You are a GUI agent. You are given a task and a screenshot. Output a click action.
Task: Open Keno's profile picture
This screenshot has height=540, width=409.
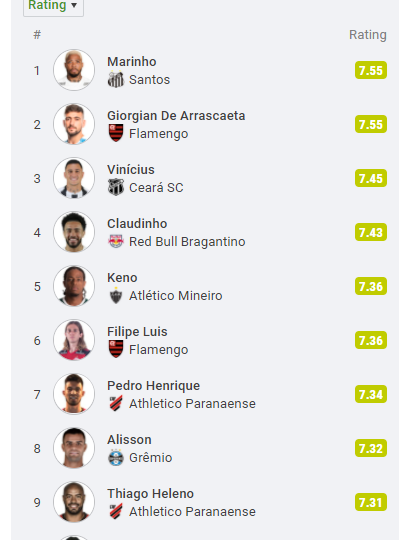tap(74, 286)
